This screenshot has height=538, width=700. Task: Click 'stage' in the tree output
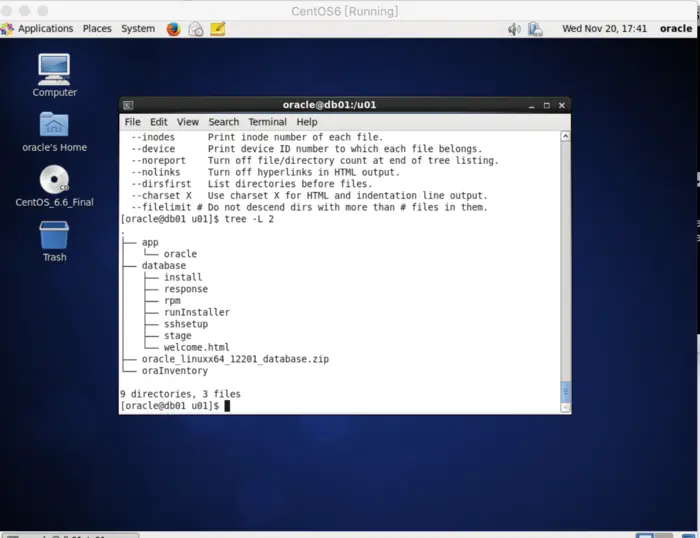coord(178,336)
